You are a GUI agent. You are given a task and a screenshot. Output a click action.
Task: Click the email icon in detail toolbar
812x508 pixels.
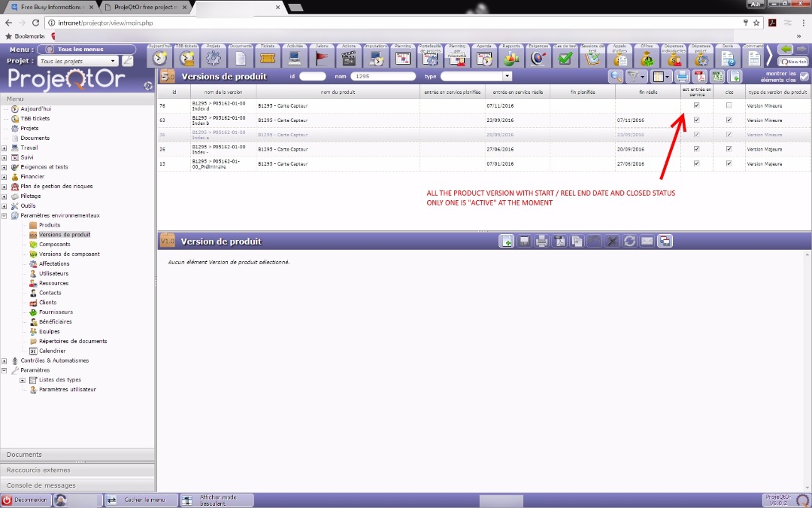point(647,241)
